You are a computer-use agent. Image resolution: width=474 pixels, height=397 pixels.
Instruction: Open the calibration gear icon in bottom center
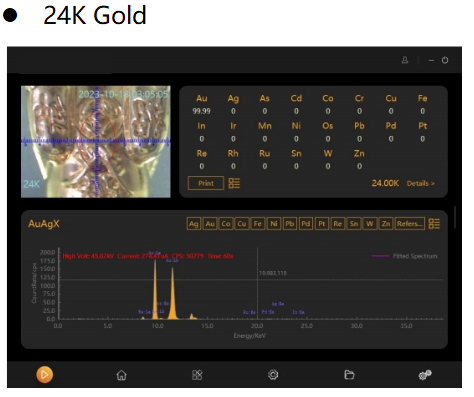(273, 375)
